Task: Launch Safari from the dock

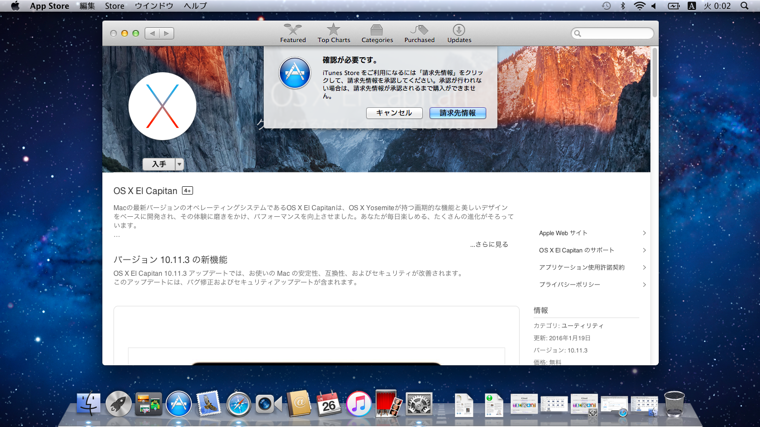Action: [238, 404]
